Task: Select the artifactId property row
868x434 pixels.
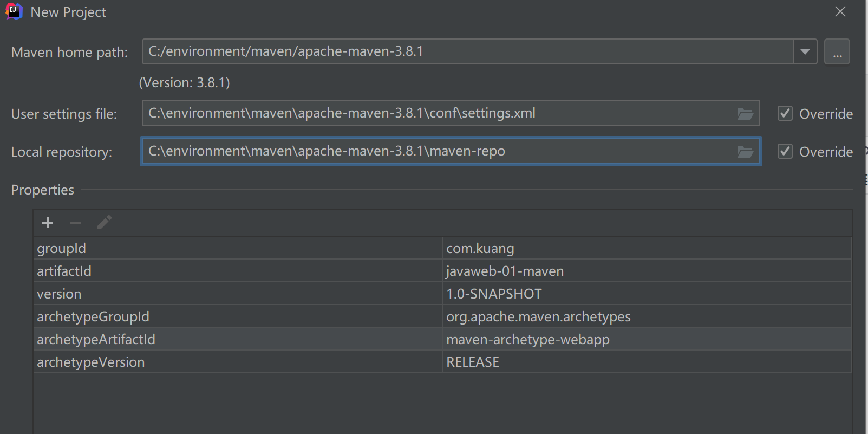Action: click(442, 271)
